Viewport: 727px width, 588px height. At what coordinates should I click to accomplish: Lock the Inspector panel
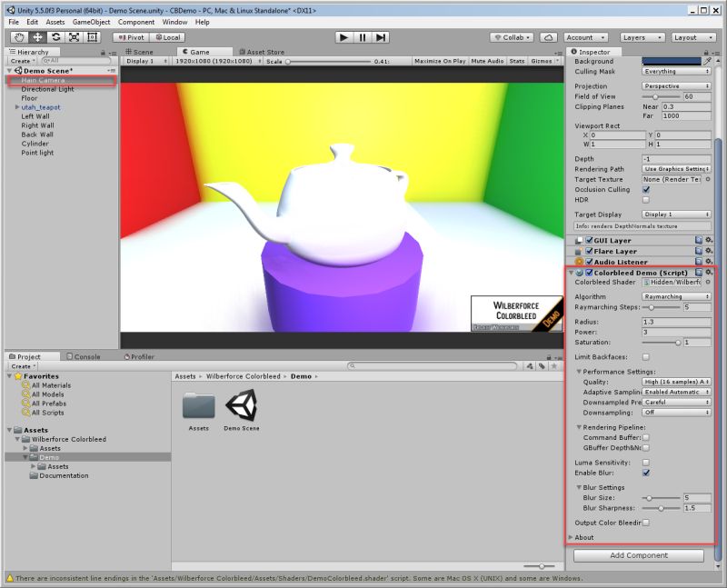pos(706,53)
